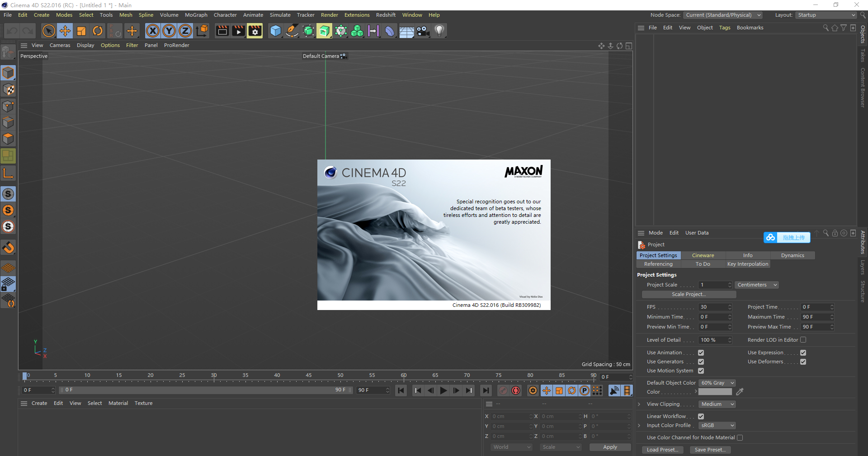Enable Render LOD in Editor
Image resolution: width=868 pixels, height=456 pixels.
tap(803, 340)
